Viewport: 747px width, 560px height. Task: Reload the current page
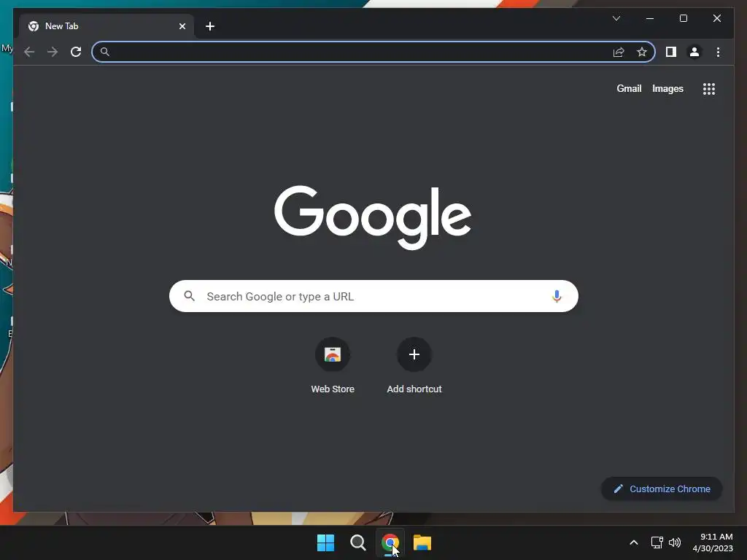coord(76,52)
